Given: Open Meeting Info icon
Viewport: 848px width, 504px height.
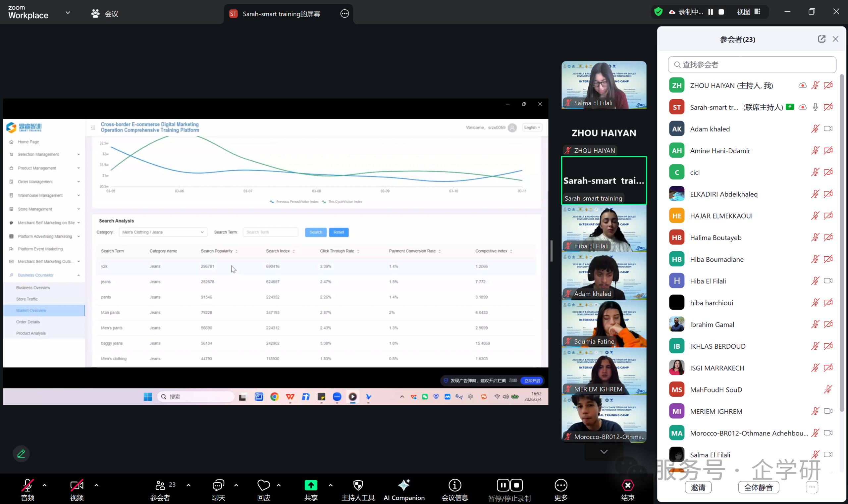Looking at the screenshot, I should (454, 485).
